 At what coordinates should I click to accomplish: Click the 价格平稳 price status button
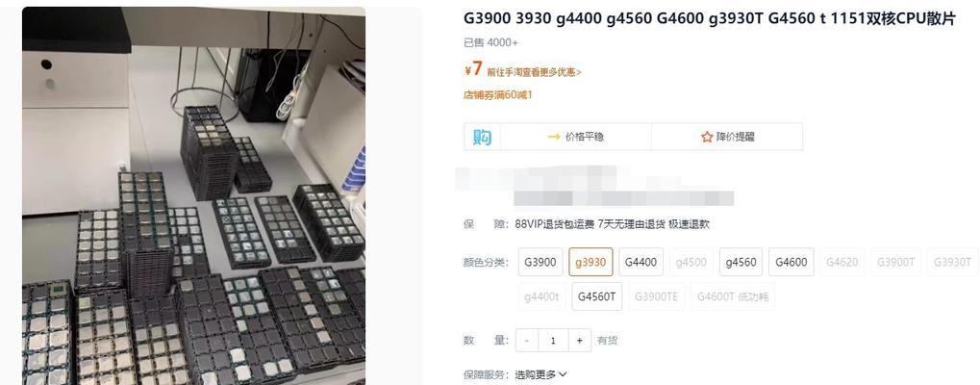click(x=576, y=137)
